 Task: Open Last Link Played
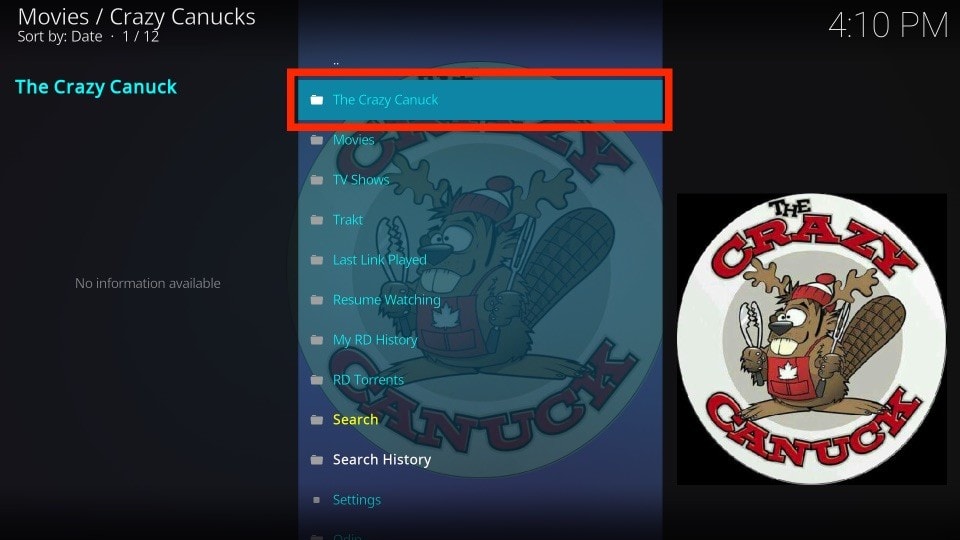pos(480,260)
